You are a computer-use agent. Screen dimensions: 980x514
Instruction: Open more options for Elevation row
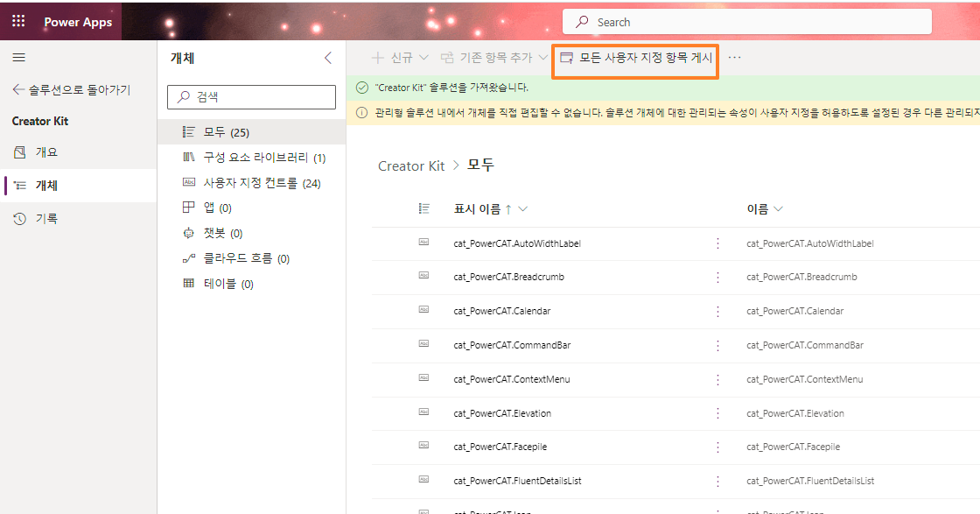click(717, 413)
